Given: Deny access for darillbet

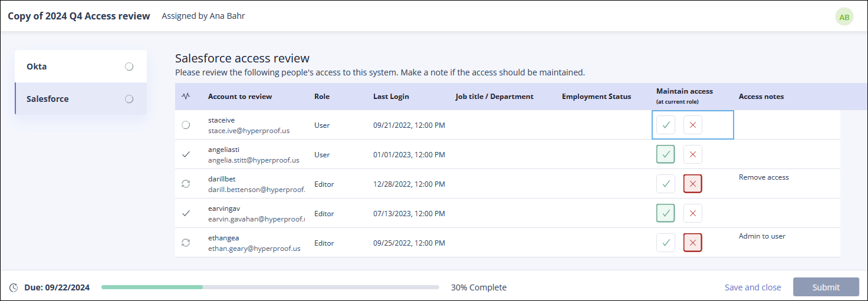Looking at the screenshot, I should [693, 184].
